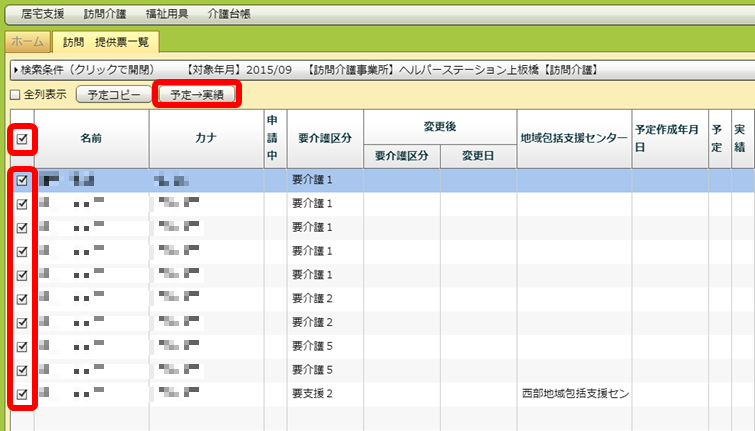Uncheck the first row's checkbox

tap(22, 181)
